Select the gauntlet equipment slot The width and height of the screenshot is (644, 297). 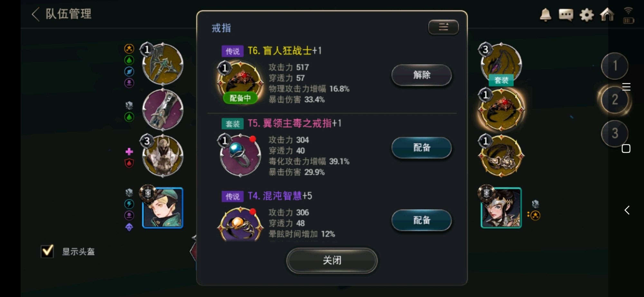click(163, 110)
